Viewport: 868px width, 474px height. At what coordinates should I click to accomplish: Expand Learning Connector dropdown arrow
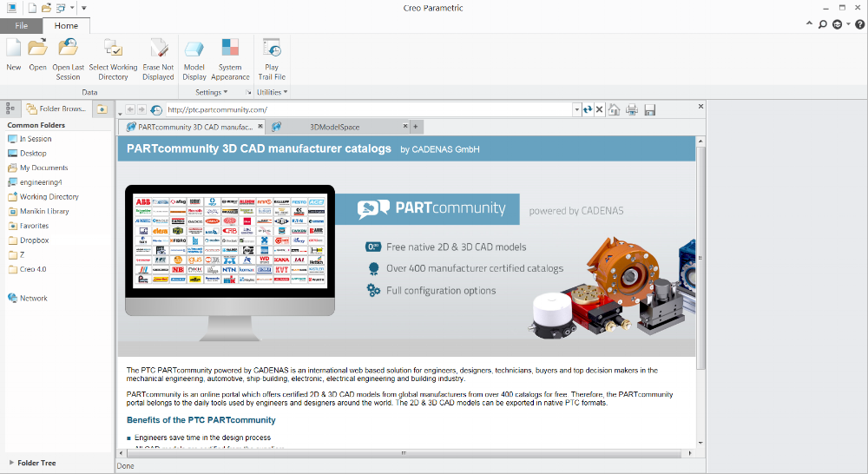click(848, 24)
